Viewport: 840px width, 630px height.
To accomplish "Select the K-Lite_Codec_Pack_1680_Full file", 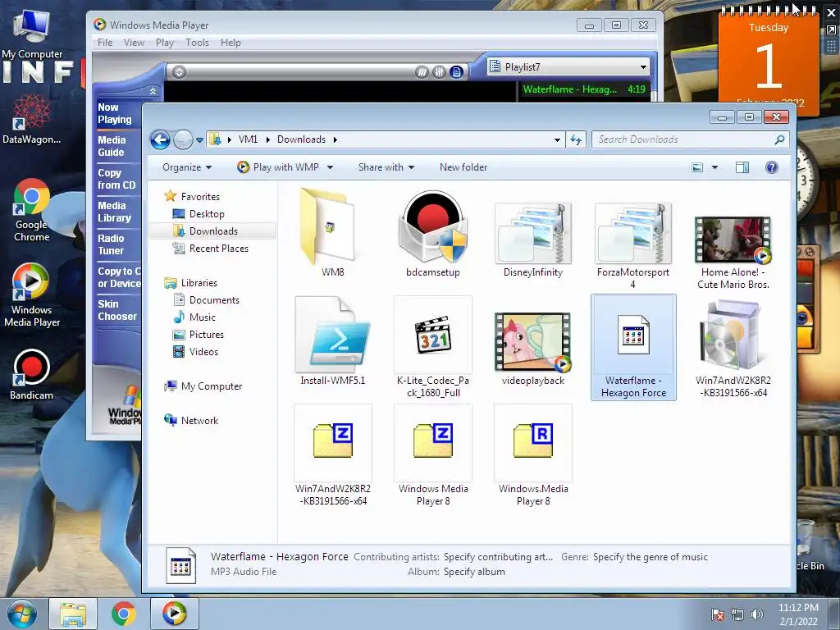I will click(433, 347).
